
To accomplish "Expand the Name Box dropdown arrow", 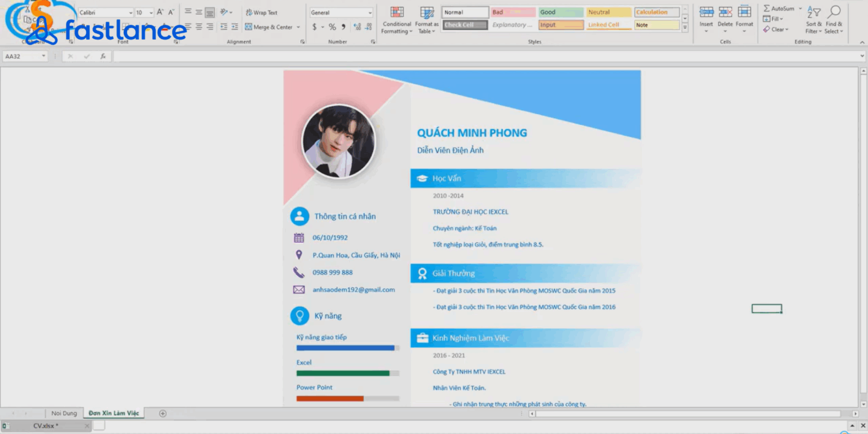I will (x=44, y=56).
